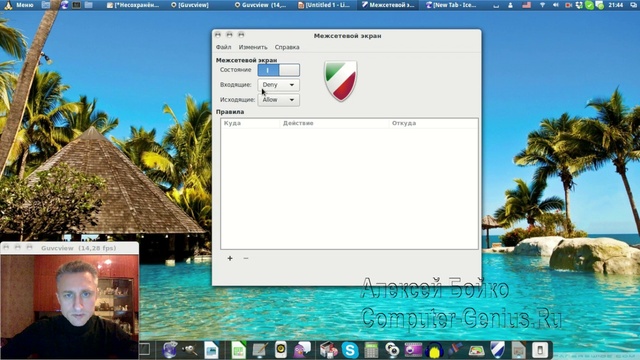Launch GIMP from the dock

click(x=190, y=350)
